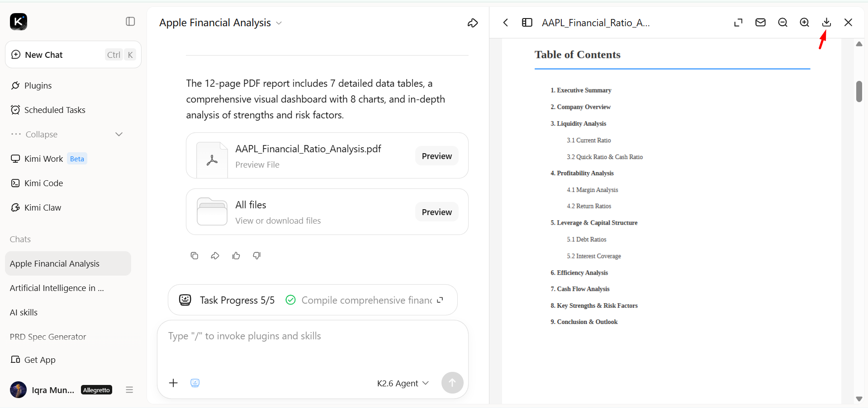Click the preview scrollbar thumb
The width and height of the screenshot is (868, 408).
[x=859, y=91]
